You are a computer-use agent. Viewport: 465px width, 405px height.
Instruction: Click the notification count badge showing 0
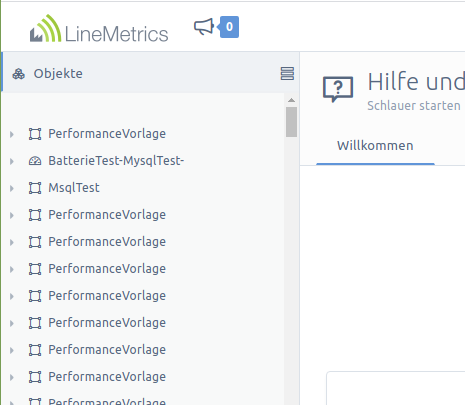[x=229, y=27]
